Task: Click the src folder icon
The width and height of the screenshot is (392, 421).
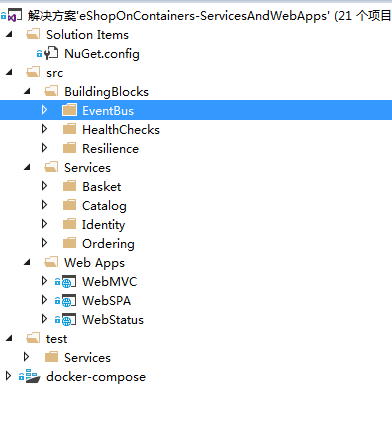Action: (x=33, y=72)
